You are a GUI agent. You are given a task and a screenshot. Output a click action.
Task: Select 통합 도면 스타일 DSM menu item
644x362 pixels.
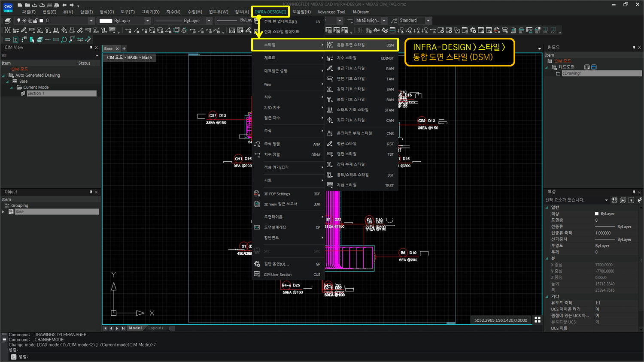(361, 45)
